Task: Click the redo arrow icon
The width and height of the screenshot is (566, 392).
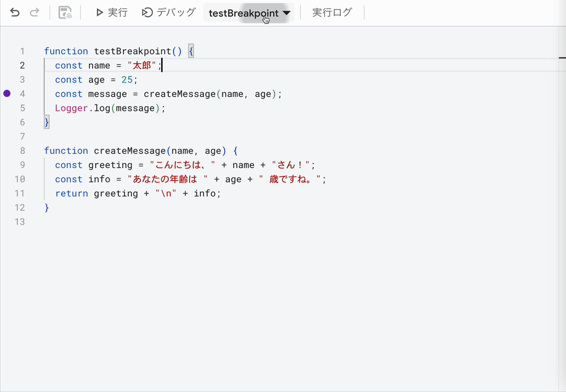Action: 35,12
